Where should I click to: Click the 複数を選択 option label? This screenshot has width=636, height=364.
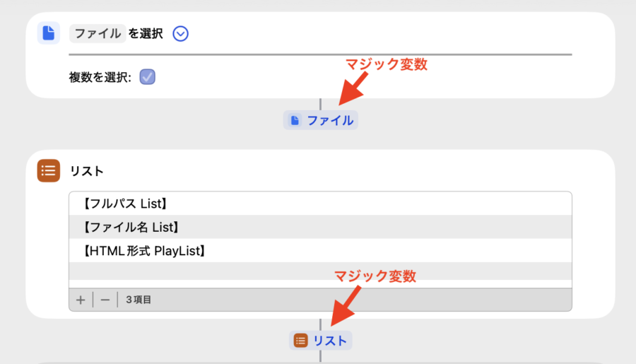(100, 77)
